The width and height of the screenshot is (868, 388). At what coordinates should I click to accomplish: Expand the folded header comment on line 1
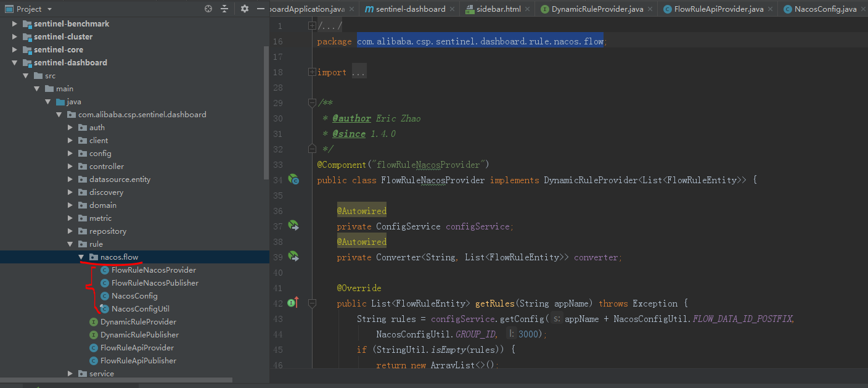(x=312, y=26)
